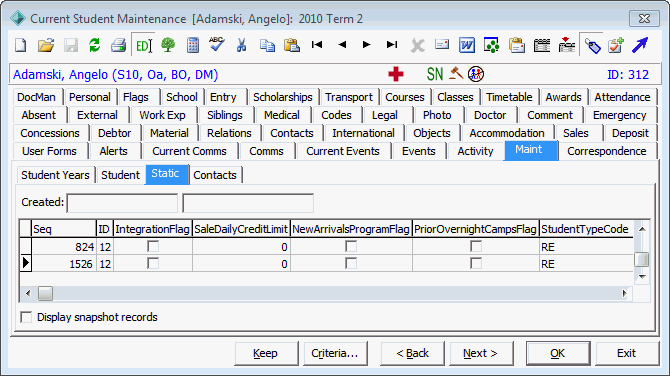This screenshot has height=376, width=670.
Task: Click the < Back button
Action: tap(412, 353)
